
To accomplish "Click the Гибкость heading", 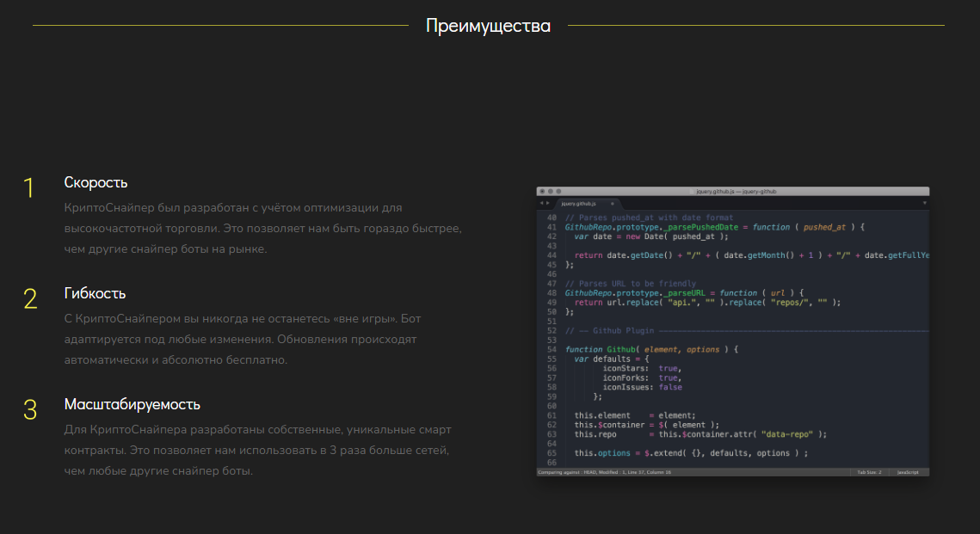I will tap(95, 293).
